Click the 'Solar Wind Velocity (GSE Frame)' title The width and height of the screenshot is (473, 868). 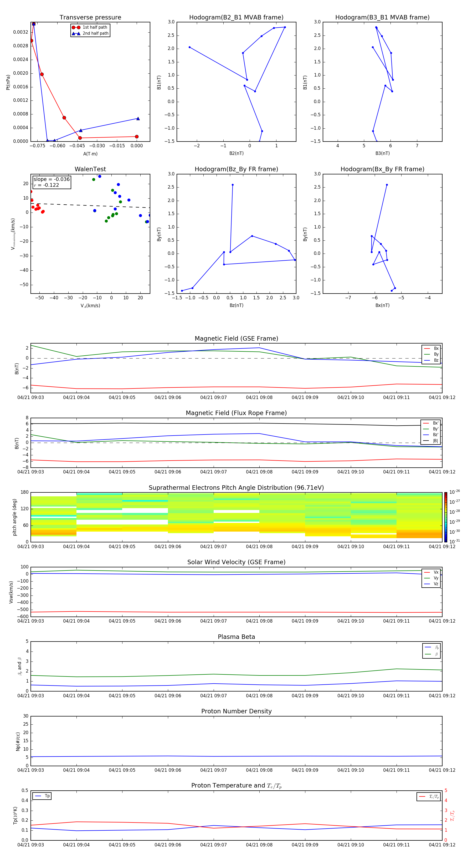236,562
